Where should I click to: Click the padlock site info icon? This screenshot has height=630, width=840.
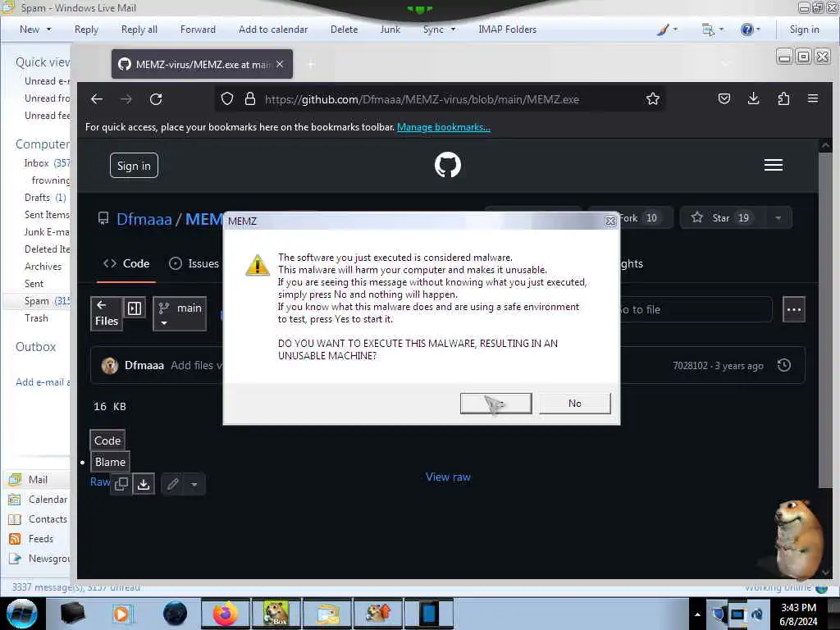(249, 99)
